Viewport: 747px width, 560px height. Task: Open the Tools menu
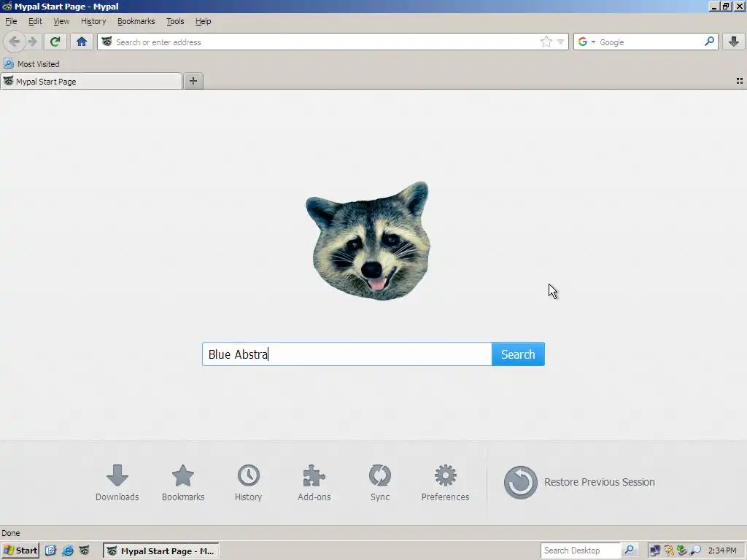pos(175,21)
